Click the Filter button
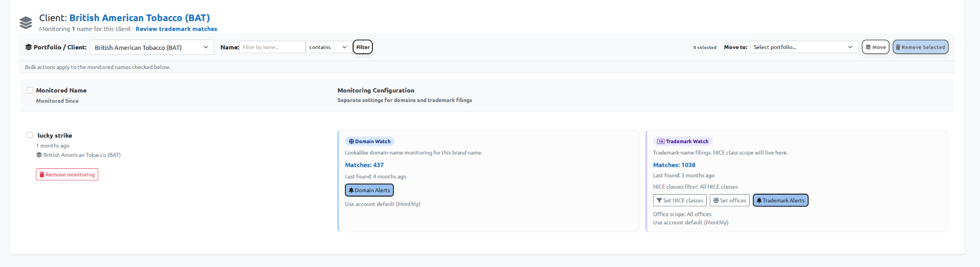980x267 pixels. pyautogui.click(x=363, y=47)
